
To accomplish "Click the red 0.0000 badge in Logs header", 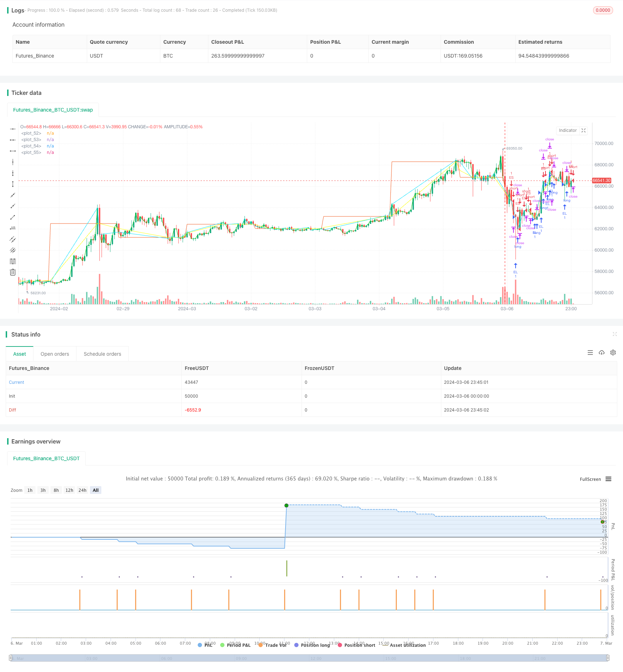I will (603, 10).
